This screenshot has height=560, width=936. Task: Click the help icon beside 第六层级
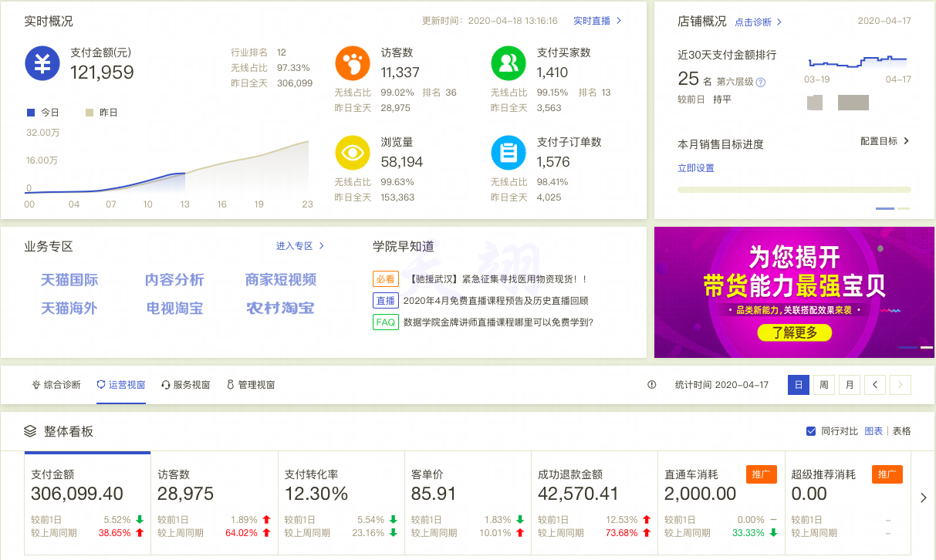(761, 82)
